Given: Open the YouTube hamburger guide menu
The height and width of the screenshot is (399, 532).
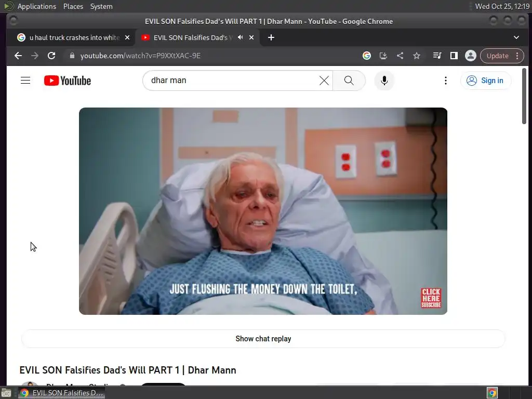Looking at the screenshot, I should click(x=25, y=81).
